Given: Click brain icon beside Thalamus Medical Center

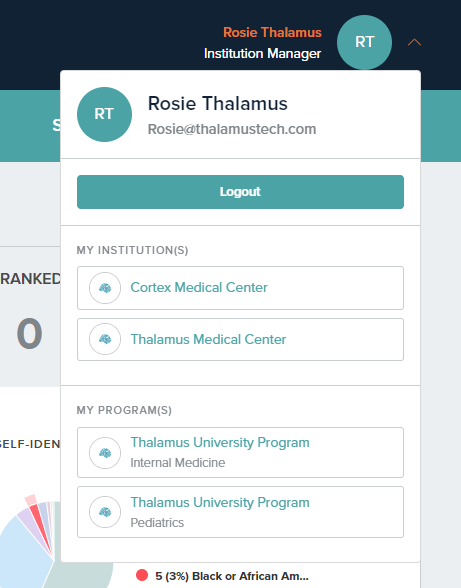Looking at the screenshot, I should click(x=105, y=339).
